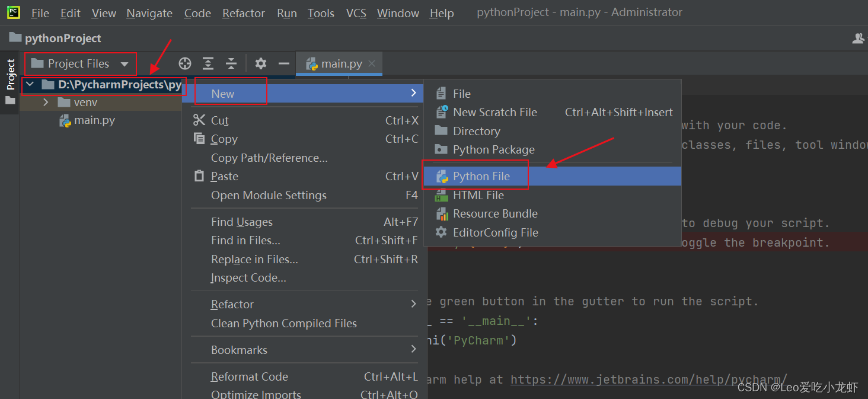
Task: Click the pythonProject folder icon in the breadcrumb
Action: 15,38
